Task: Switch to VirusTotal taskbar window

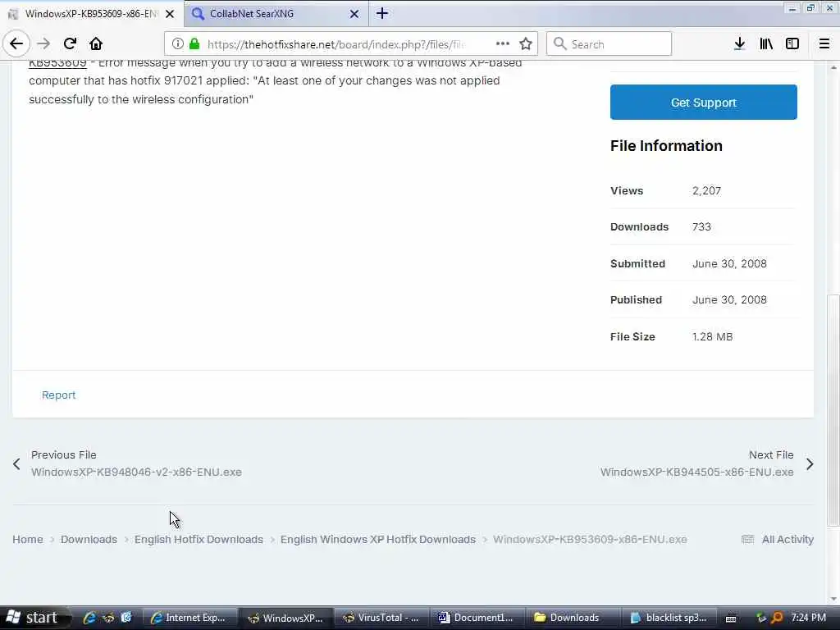Action: [382, 618]
